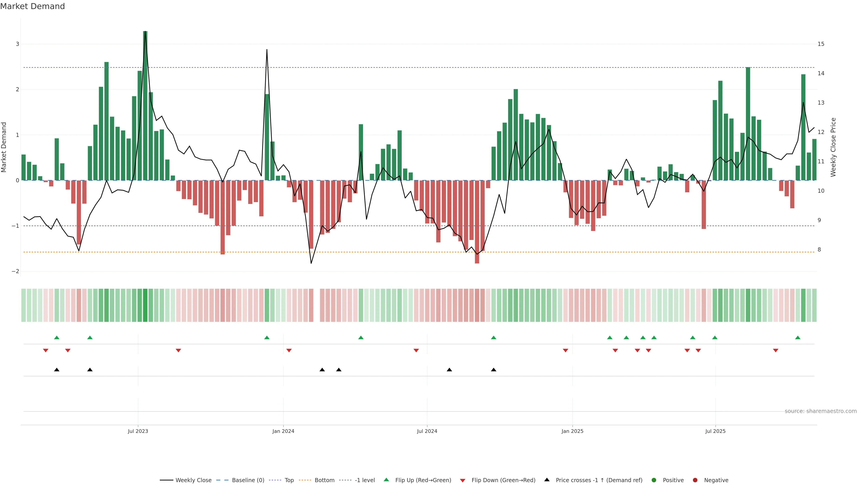Screen dimensions: 868x488
Task: Click the last green Flip Up marker
Action: click(797, 338)
